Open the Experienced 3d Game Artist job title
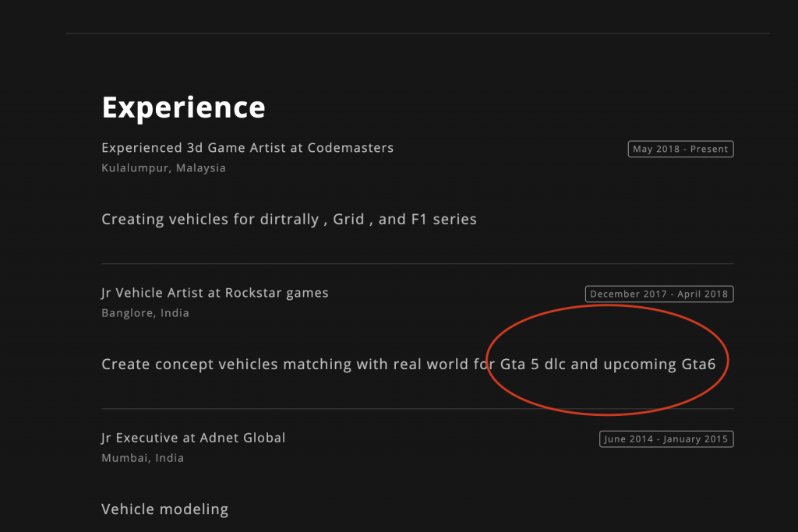The image size is (798, 532). [247, 148]
